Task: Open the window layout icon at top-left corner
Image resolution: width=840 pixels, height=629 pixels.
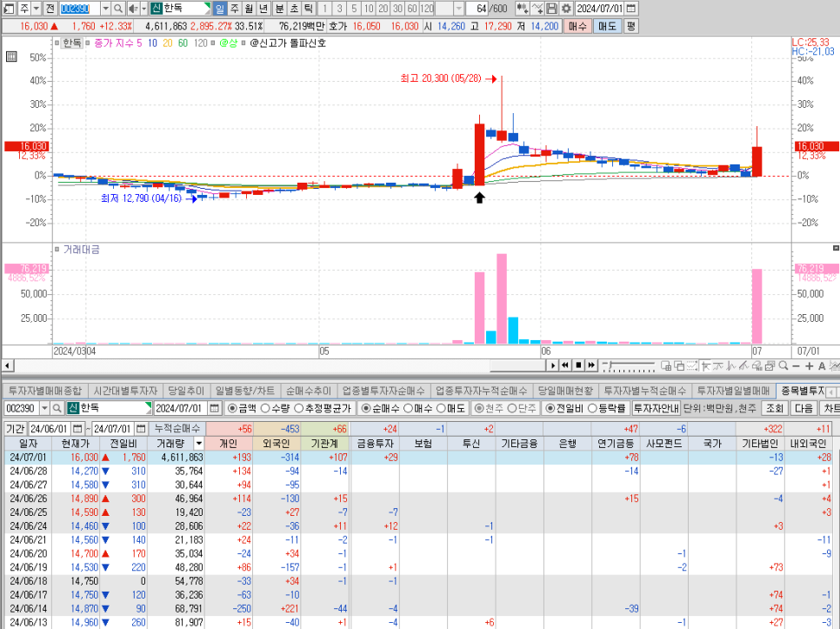Action: [x=9, y=9]
